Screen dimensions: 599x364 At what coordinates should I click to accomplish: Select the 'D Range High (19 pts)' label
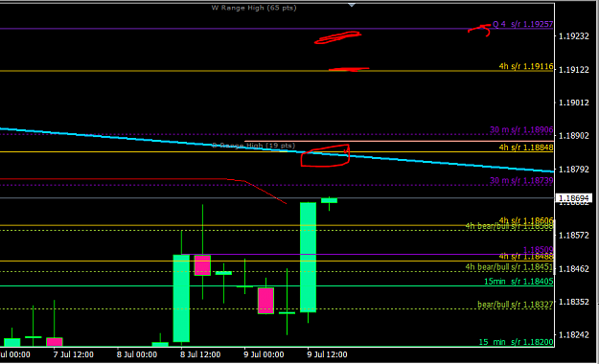tap(254, 146)
